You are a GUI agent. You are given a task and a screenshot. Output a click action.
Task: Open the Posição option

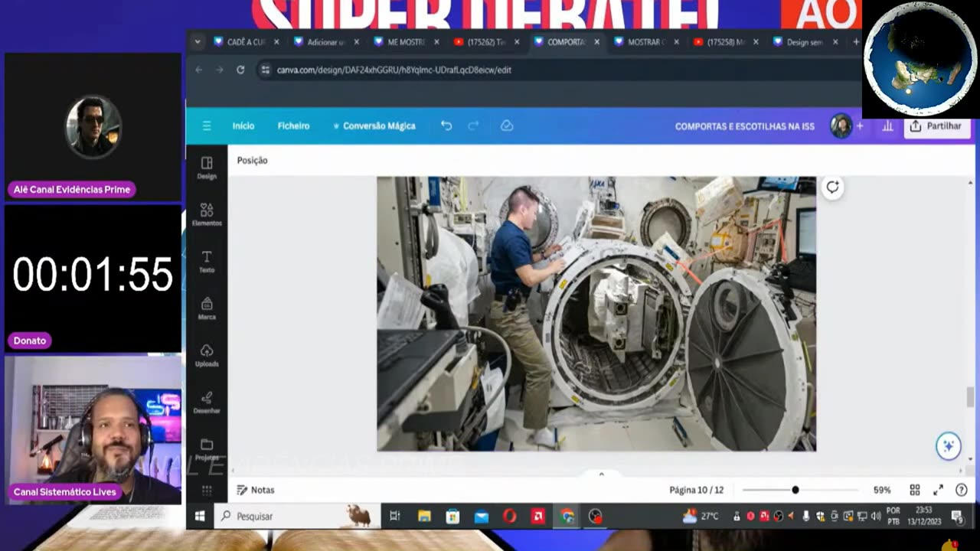click(x=252, y=160)
